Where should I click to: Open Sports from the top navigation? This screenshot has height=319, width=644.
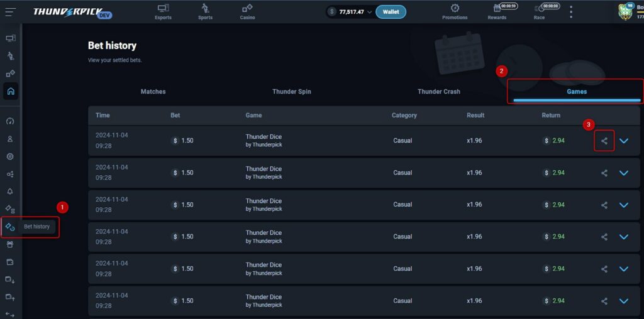205,12
